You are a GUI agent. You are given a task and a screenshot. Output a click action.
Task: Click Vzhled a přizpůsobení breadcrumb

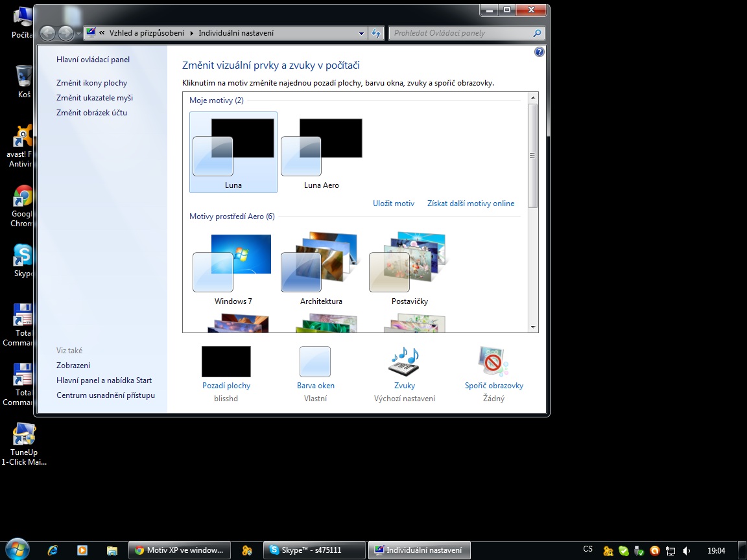(147, 33)
